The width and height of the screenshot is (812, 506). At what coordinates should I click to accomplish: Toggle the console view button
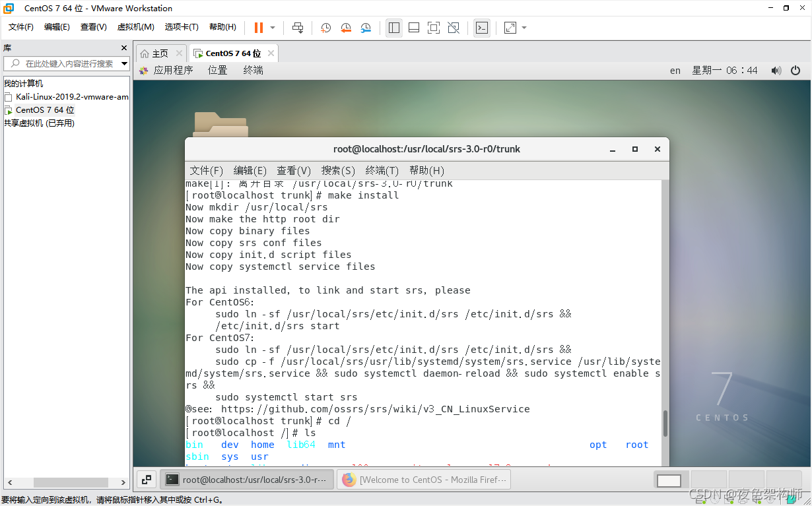click(482, 28)
